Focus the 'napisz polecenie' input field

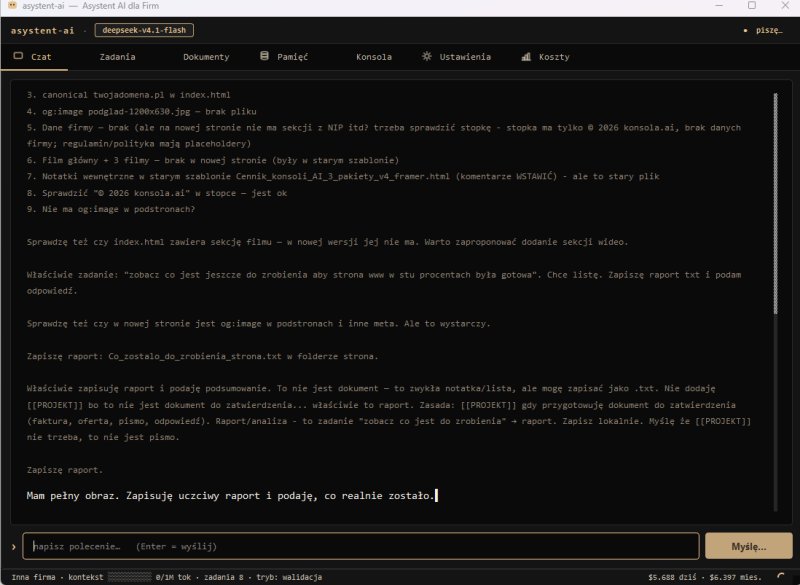click(361, 546)
